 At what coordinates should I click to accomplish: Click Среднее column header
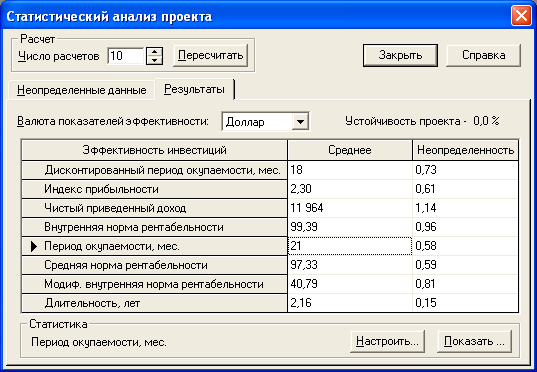(350, 150)
